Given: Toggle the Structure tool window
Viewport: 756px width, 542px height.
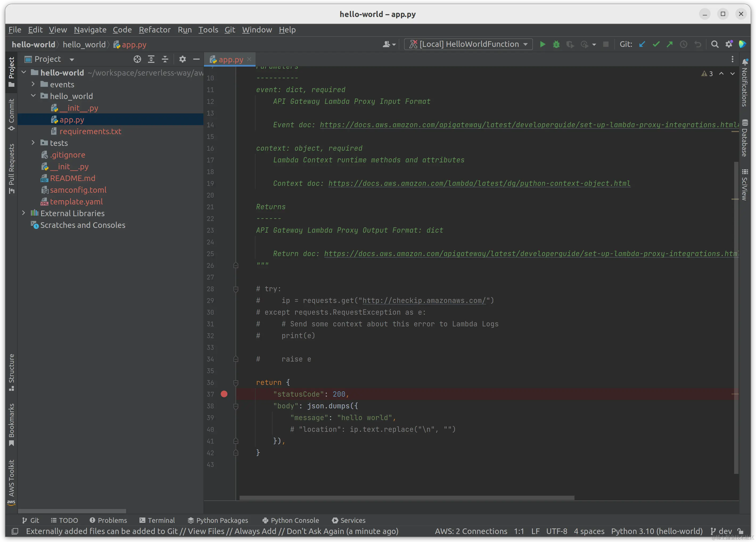Looking at the screenshot, I should pos(11,372).
